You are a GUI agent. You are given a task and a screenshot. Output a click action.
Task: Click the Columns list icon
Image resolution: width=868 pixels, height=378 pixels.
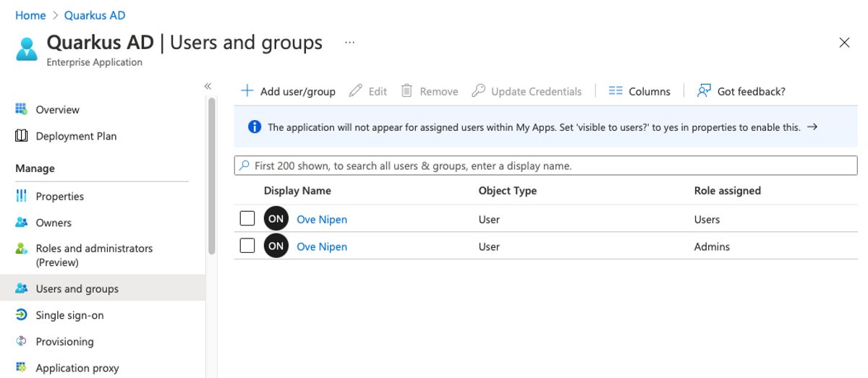616,90
